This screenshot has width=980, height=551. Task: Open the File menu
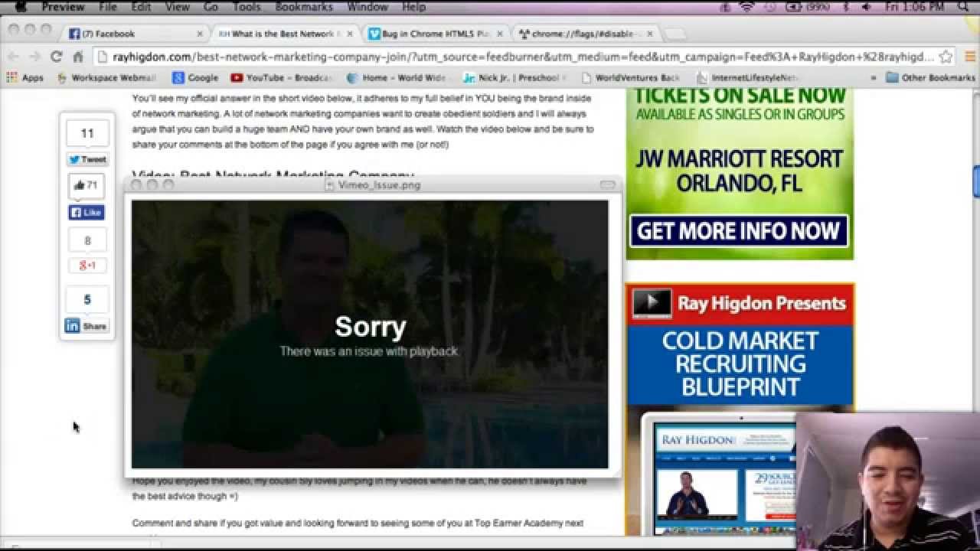108,7
